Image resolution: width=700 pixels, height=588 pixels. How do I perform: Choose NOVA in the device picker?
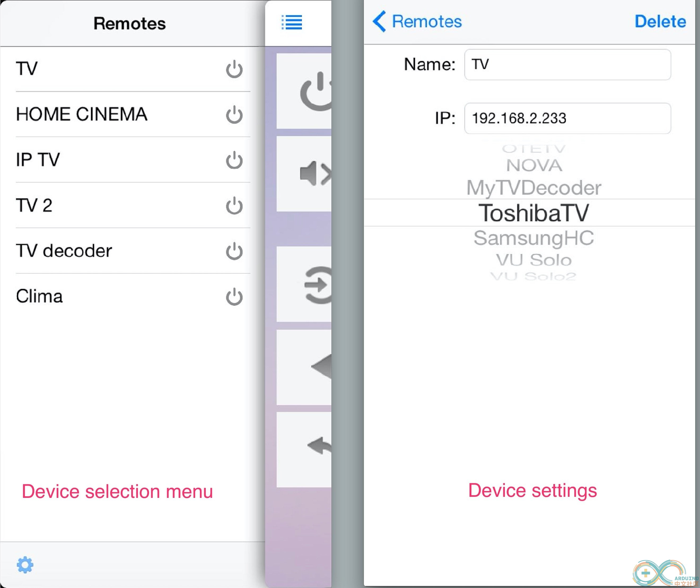pos(534,165)
